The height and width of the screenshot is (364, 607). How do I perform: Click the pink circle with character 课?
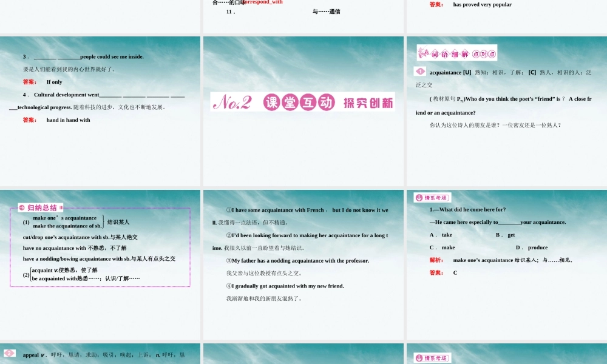coord(272,103)
